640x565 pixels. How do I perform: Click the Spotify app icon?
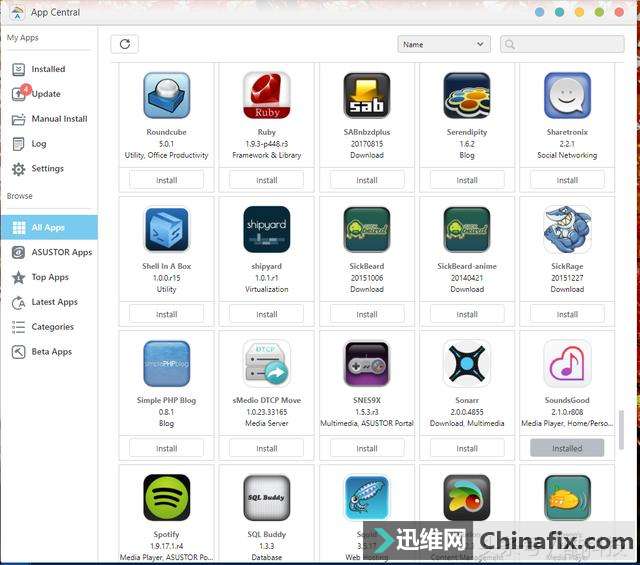[166, 498]
